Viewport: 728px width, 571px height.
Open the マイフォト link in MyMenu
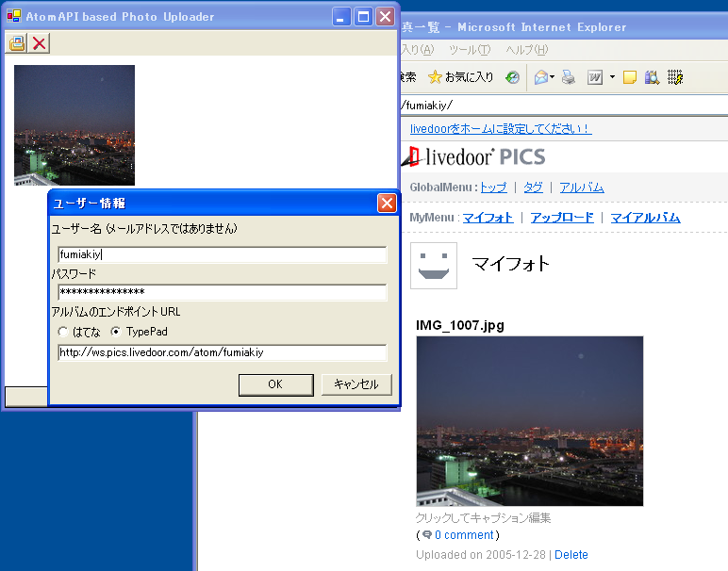tap(488, 218)
